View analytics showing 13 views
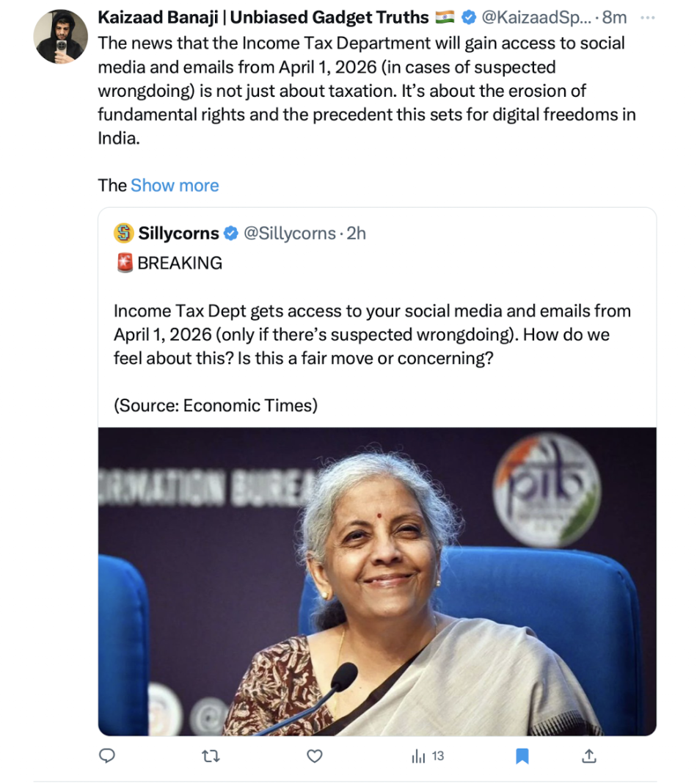This screenshot has width=697, height=784. coord(428,755)
